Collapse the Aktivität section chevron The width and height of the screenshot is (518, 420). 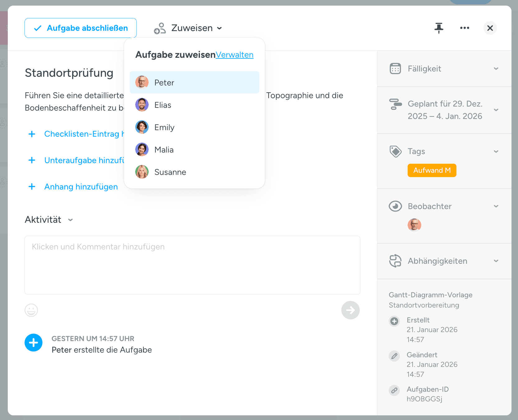click(x=71, y=220)
